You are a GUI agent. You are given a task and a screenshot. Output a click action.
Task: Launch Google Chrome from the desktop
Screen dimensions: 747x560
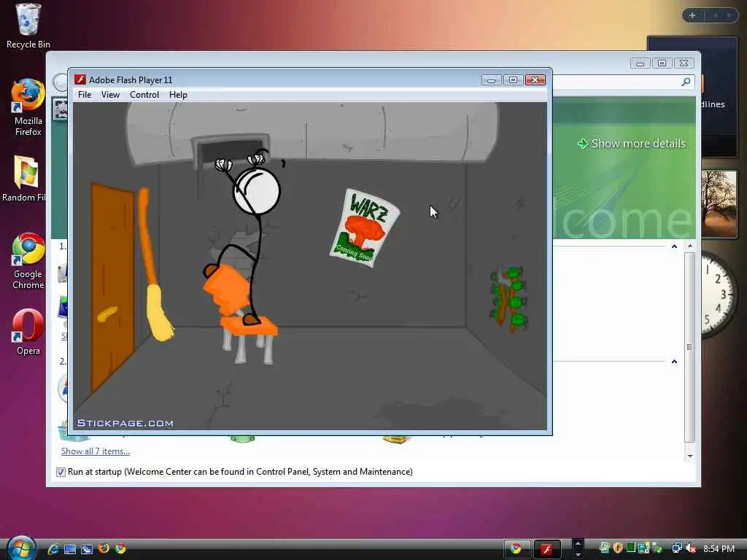click(x=28, y=261)
